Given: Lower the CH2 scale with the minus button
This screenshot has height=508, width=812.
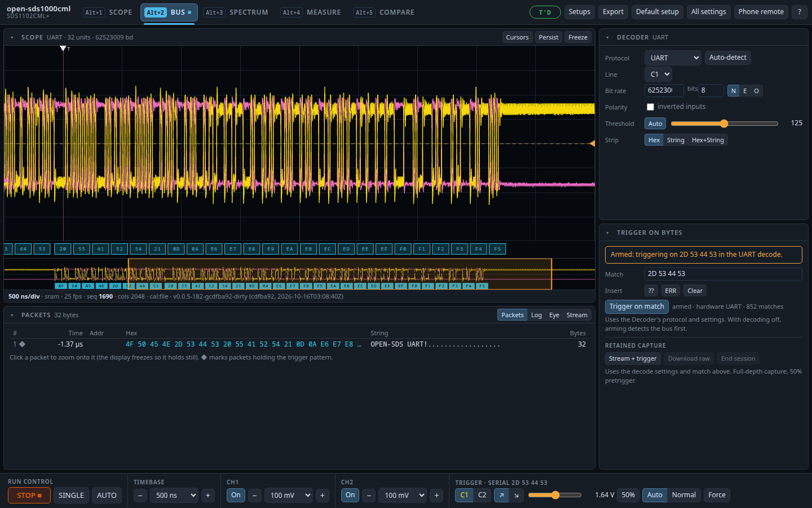Looking at the screenshot, I should point(369,496).
